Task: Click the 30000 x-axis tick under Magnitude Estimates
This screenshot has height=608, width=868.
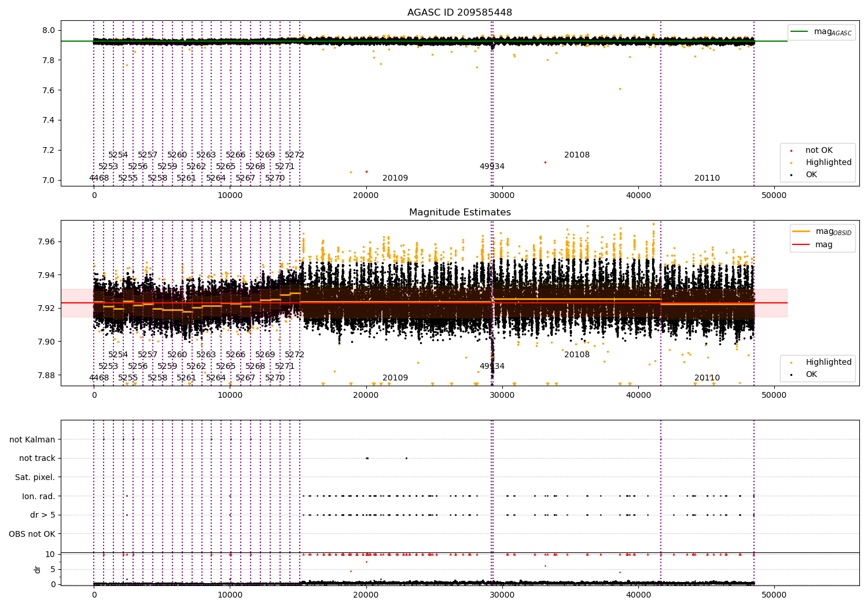Action: pyautogui.click(x=502, y=395)
